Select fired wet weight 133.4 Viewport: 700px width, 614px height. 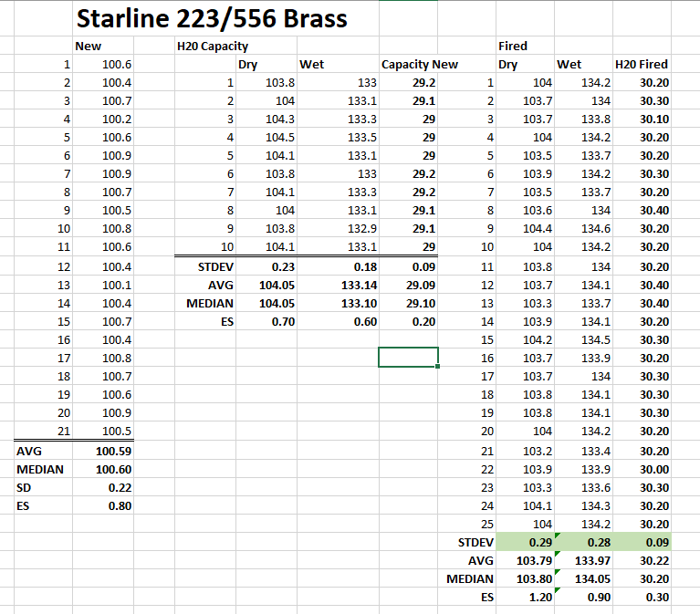(583, 451)
